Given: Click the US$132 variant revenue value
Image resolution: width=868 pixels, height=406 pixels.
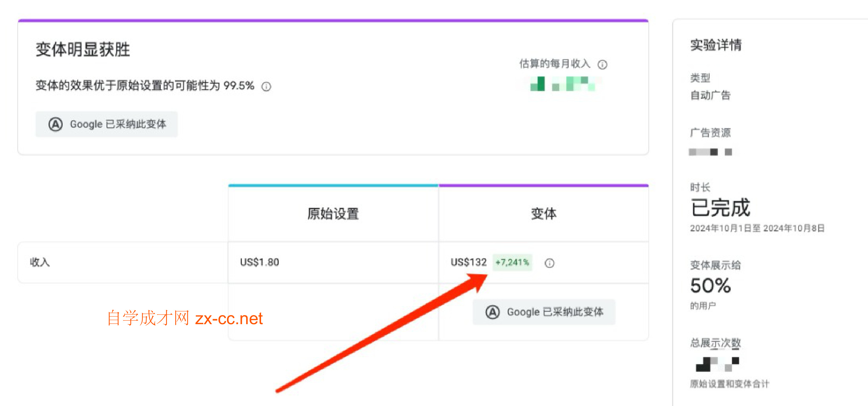Looking at the screenshot, I should [469, 262].
